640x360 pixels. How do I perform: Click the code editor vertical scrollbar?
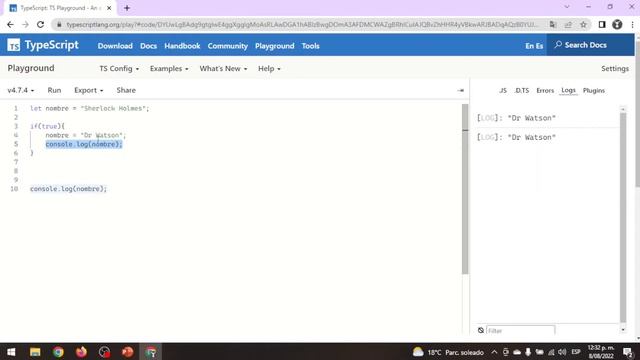[x=465, y=189]
